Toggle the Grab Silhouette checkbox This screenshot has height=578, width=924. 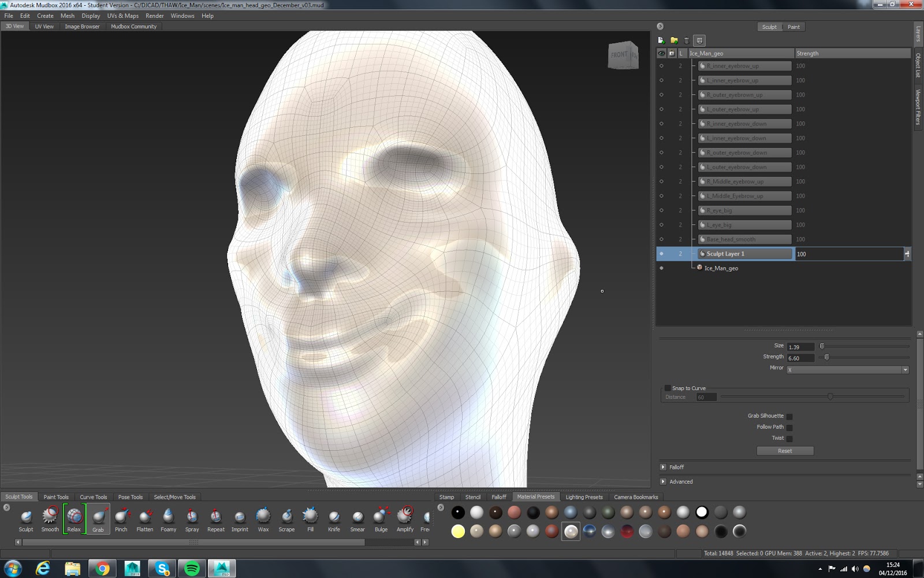tap(789, 416)
